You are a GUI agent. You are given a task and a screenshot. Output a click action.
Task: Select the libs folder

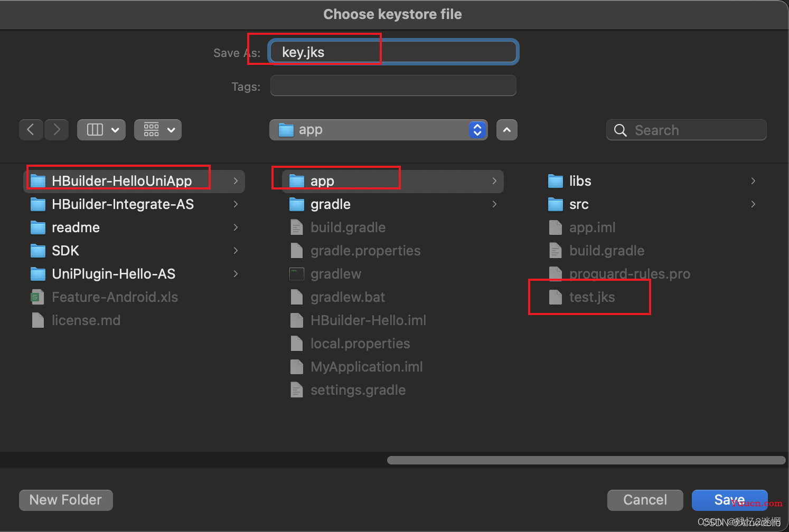click(652, 181)
